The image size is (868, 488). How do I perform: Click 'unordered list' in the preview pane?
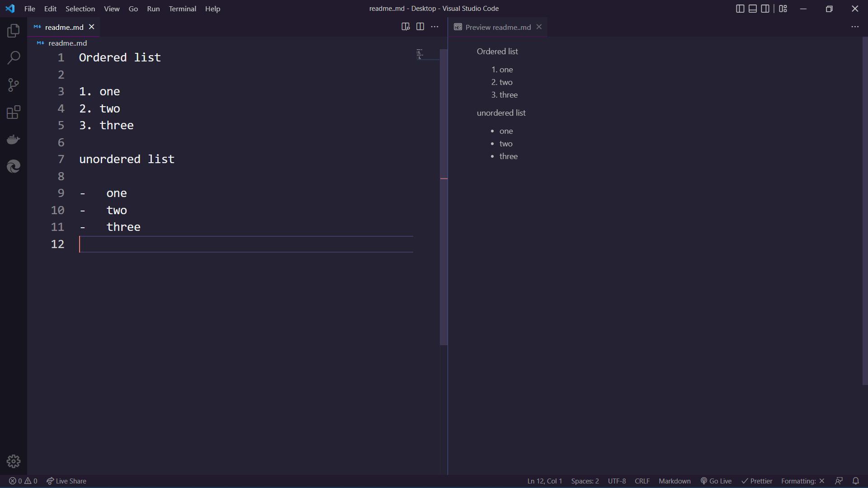501,113
